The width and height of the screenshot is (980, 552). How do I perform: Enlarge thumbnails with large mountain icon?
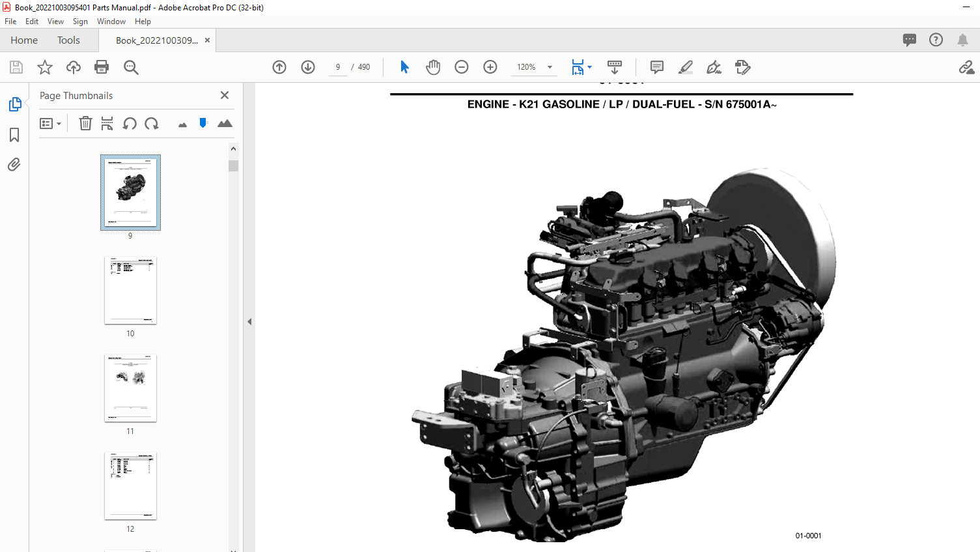click(225, 123)
